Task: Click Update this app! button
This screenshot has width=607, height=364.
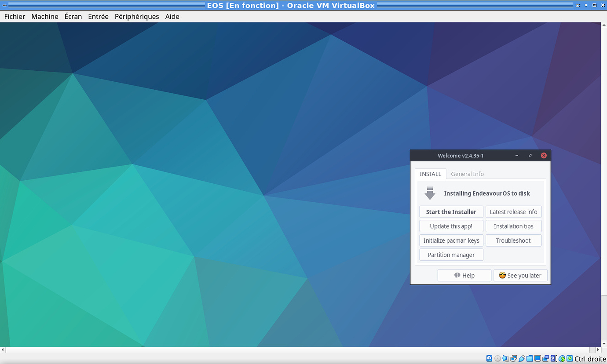Action: [451, 226]
